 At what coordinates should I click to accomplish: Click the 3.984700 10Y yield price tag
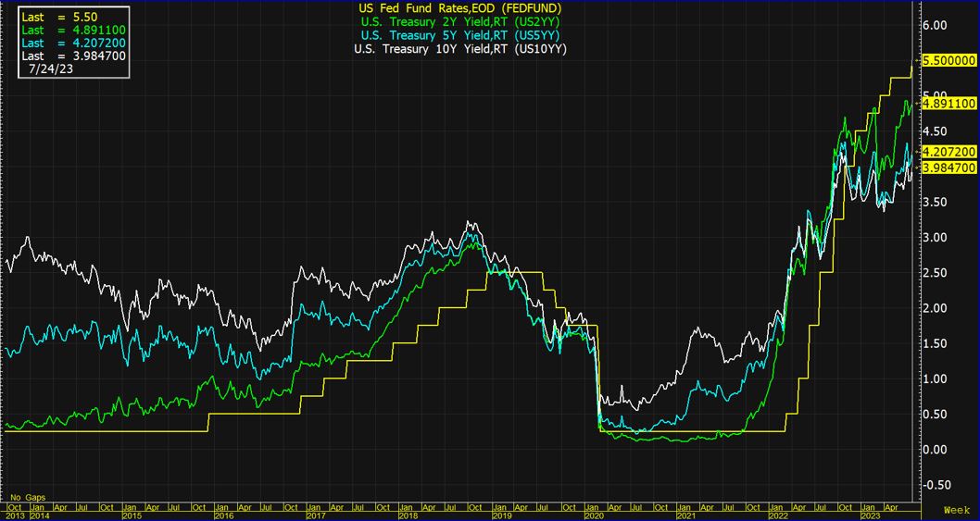(948, 167)
